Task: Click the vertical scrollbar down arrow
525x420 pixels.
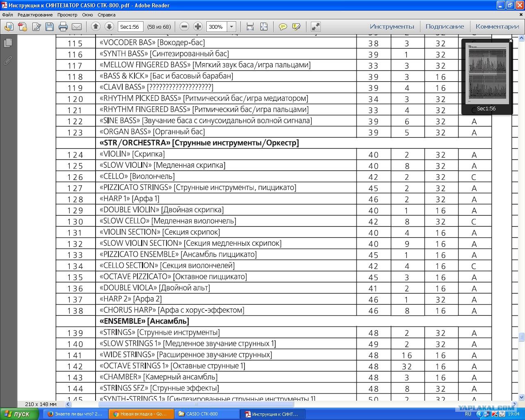Action: click(522, 397)
